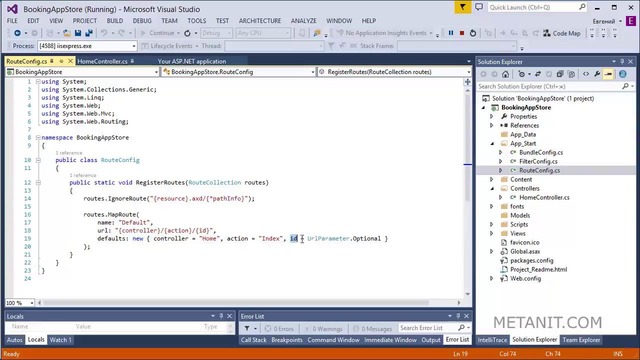
Task: Open the BookingAppStore project scope dropdown
Action: pos(82,72)
